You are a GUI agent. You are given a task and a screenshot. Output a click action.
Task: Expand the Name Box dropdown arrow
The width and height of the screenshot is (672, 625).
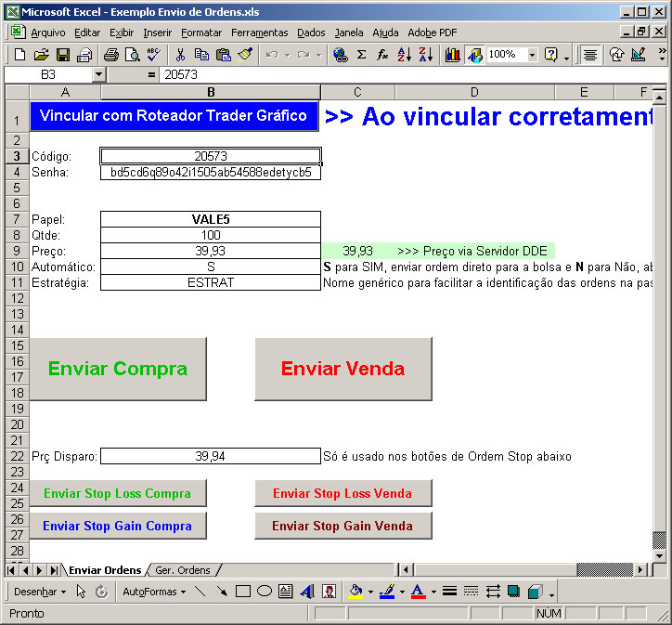click(x=98, y=74)
